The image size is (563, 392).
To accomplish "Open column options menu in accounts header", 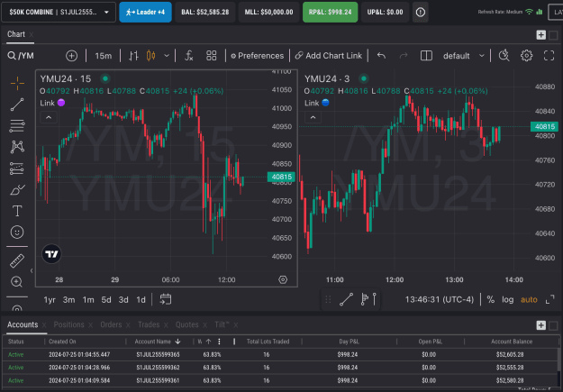I will [220, 342].
